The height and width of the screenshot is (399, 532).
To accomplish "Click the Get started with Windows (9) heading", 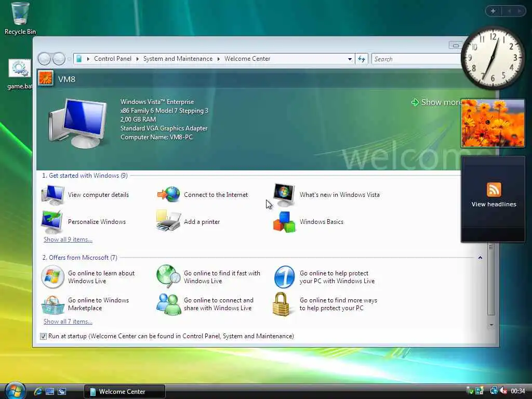I will (85, 176).
